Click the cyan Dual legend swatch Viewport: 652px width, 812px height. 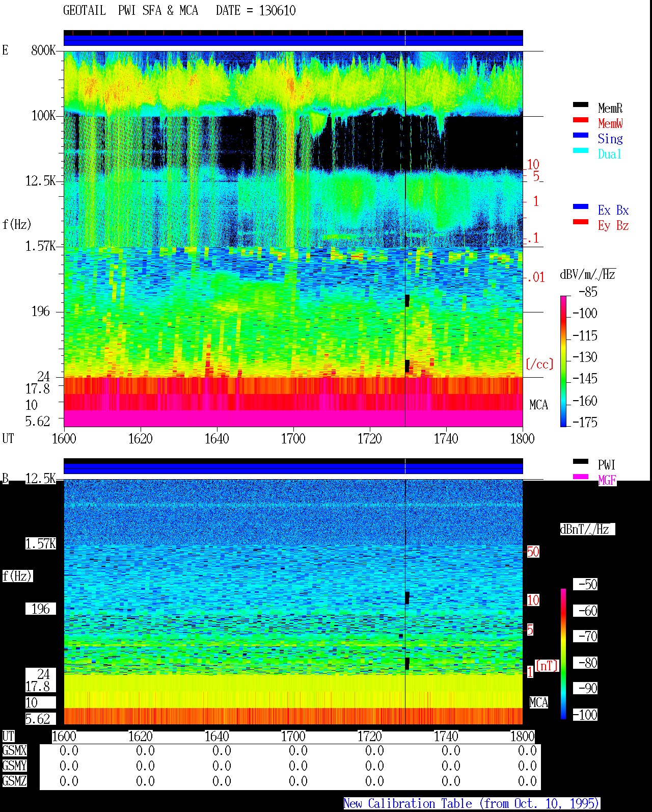(x=580, y=151)
